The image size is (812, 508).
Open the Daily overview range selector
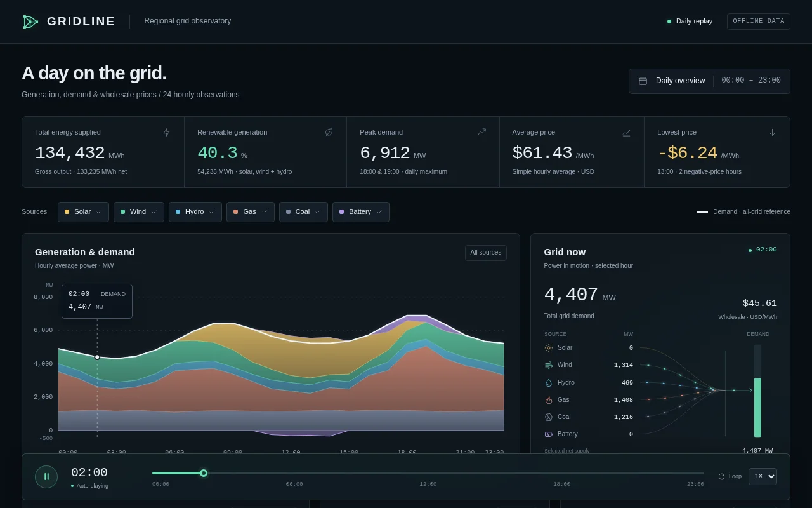709,81
